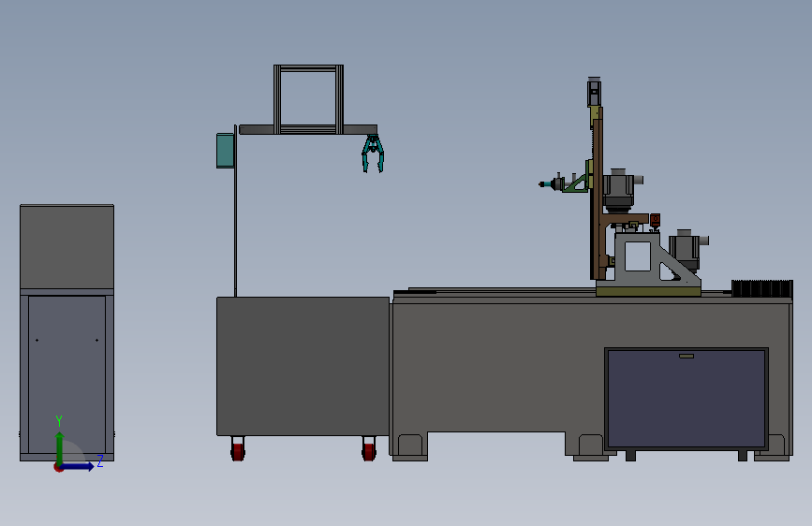The width and height of the screenshot is (812, 526).
Task: Select the teal control box on pole
Action: (225, 151)
